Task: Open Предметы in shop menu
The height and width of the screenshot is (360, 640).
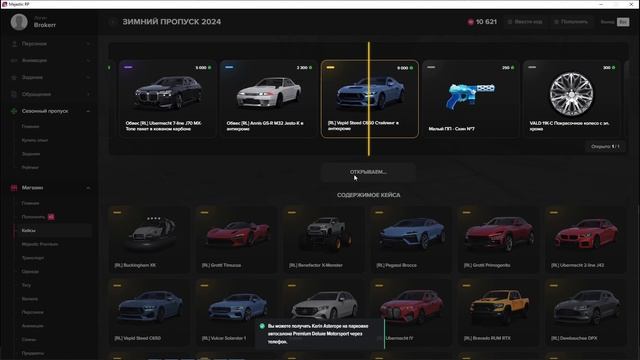Action: [33, 353]
